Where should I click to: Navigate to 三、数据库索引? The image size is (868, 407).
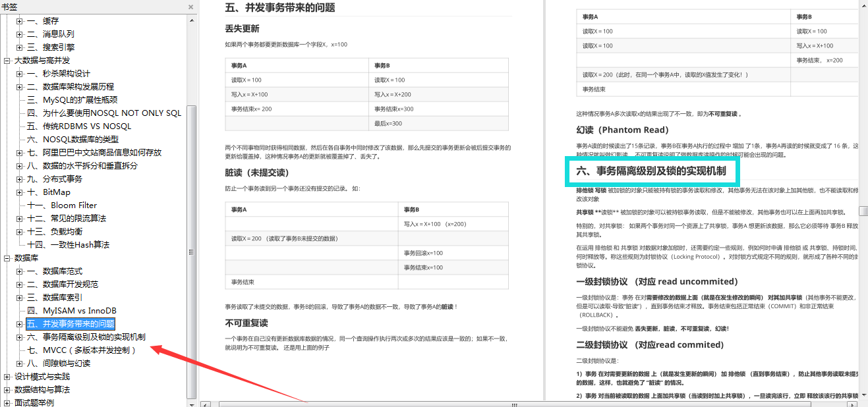point(55,298)
